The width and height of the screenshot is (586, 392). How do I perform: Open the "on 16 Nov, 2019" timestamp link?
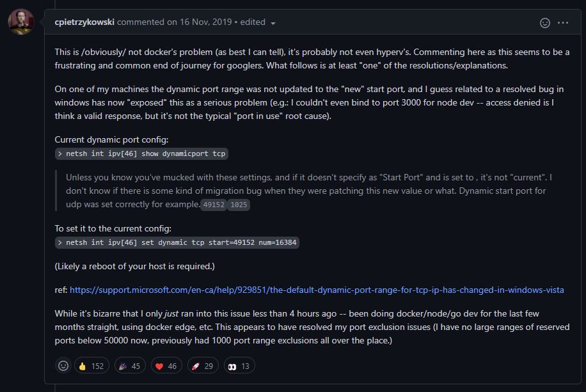pyautogui.click(x=200, y=22)
